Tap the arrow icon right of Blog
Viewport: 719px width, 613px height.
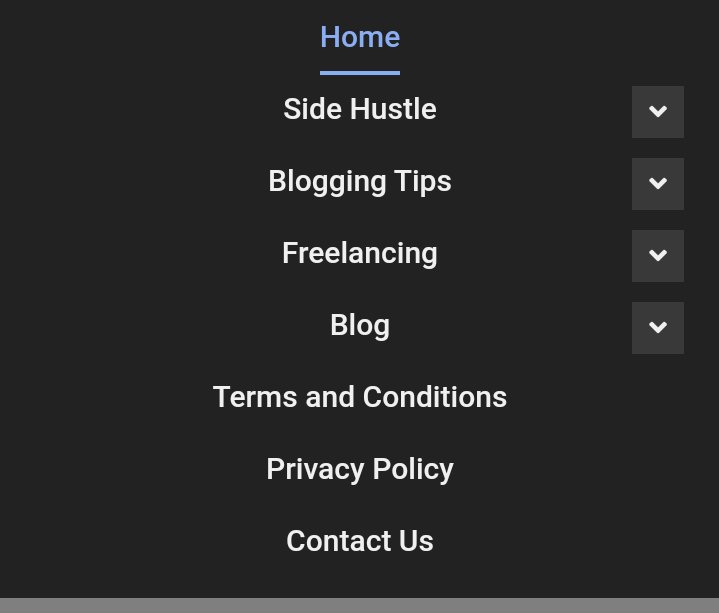(657, 327)
